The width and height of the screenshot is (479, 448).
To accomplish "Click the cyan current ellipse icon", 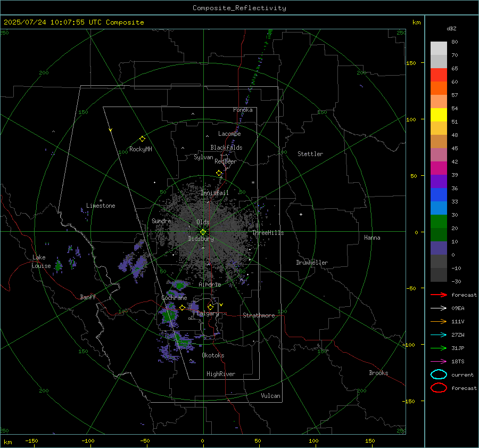I will tap(439, 374).
